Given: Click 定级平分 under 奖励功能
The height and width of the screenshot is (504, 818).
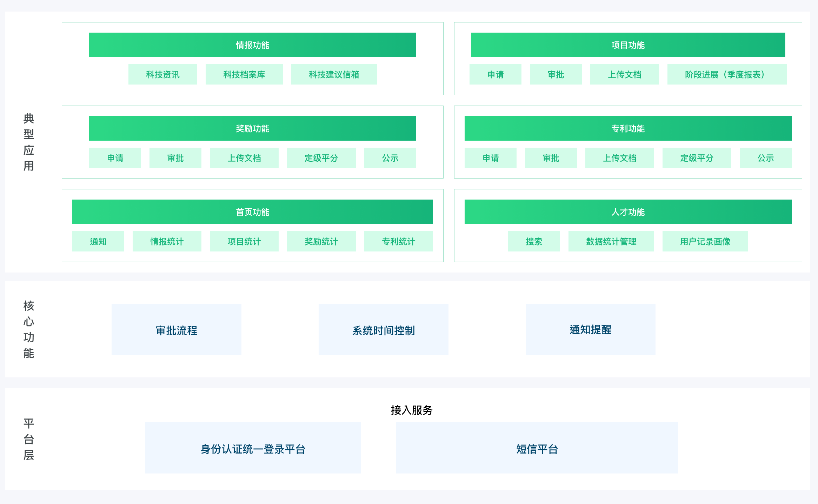Looking at the screenshot, I should (321, 158).
